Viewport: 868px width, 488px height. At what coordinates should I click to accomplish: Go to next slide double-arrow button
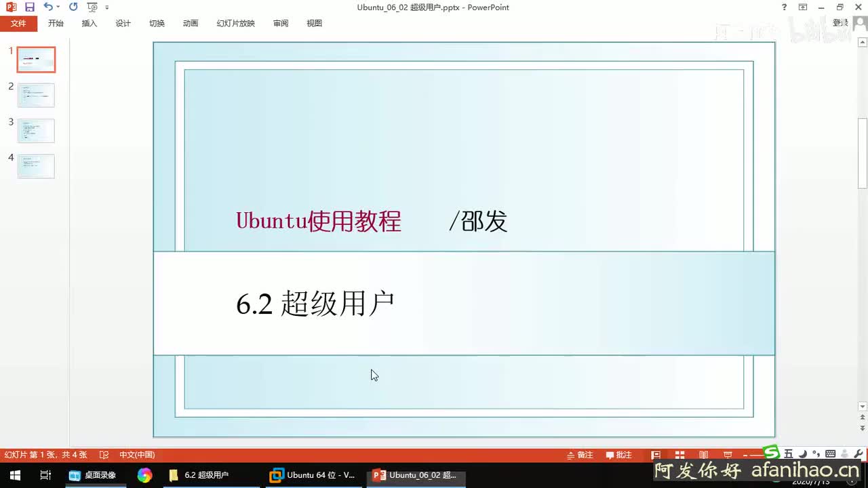click(863, 428)
